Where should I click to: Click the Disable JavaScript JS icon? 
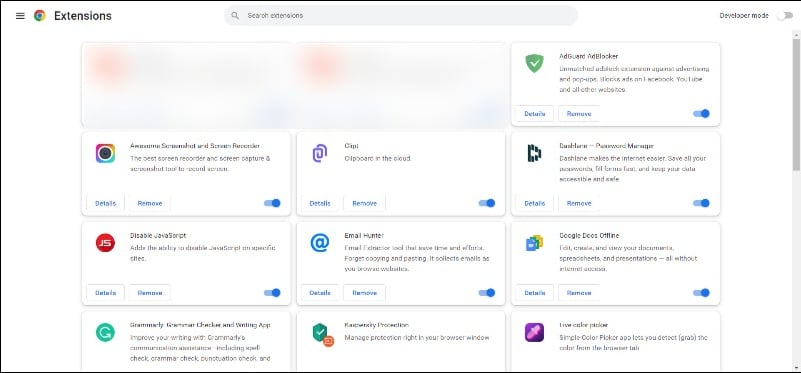coord(105,243)
